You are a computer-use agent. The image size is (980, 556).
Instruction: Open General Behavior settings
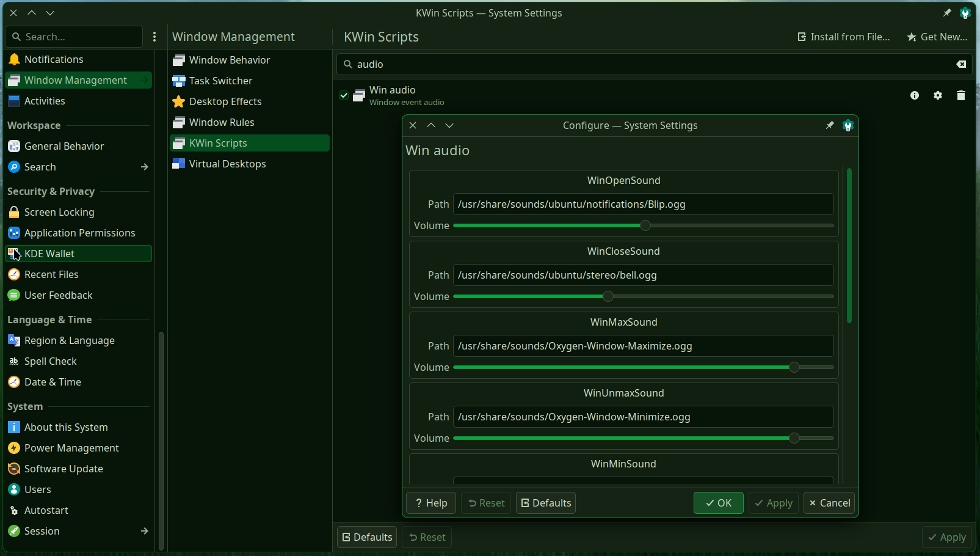point(78,146)
